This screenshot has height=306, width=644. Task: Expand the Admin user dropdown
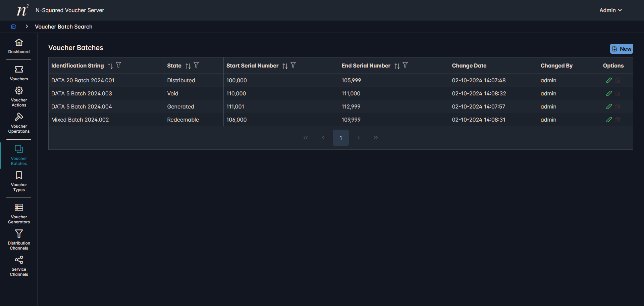click(x=610, y=10)
